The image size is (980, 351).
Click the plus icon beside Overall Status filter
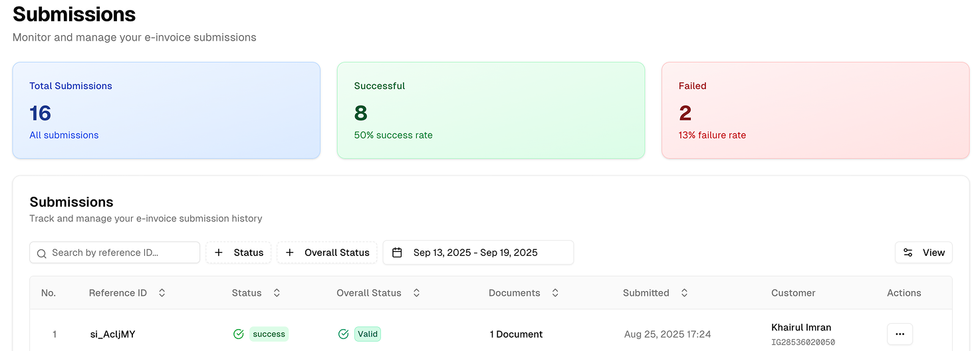(x=289, y=253)
